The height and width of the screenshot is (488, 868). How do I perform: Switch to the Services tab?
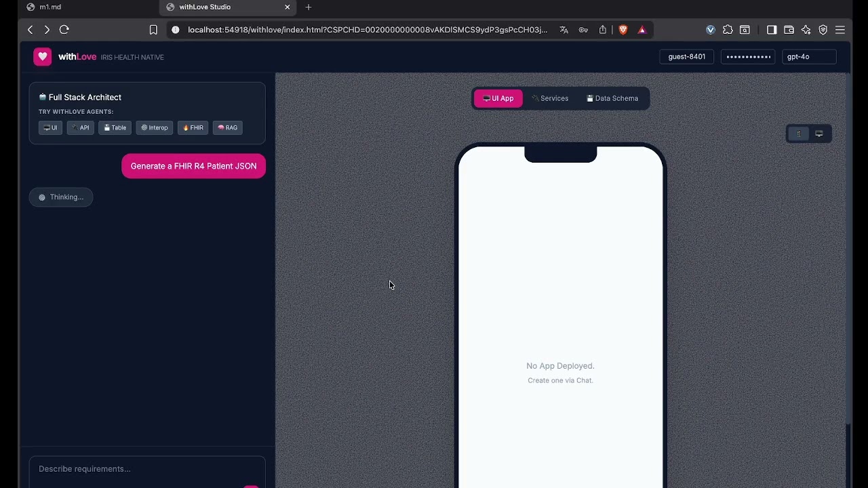(x=550, y=98)
